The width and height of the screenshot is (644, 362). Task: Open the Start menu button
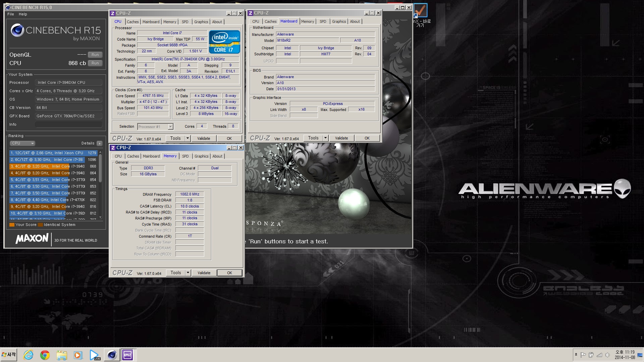[x=9, y=355]
